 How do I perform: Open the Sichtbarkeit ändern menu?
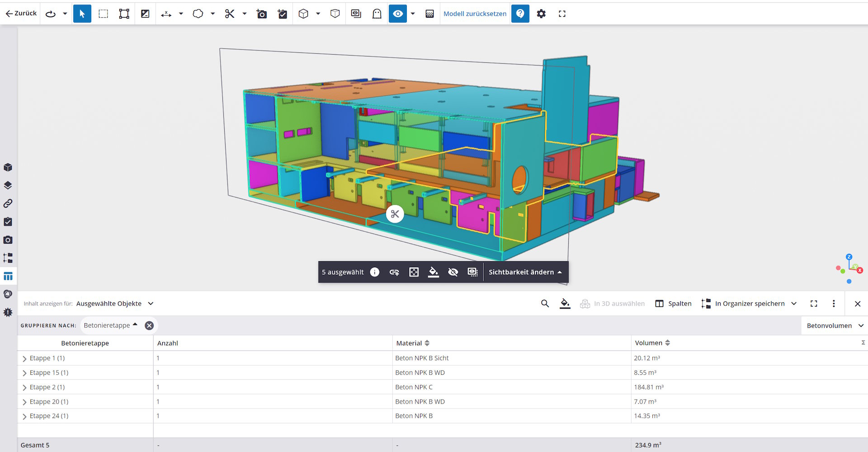(525, 272)
